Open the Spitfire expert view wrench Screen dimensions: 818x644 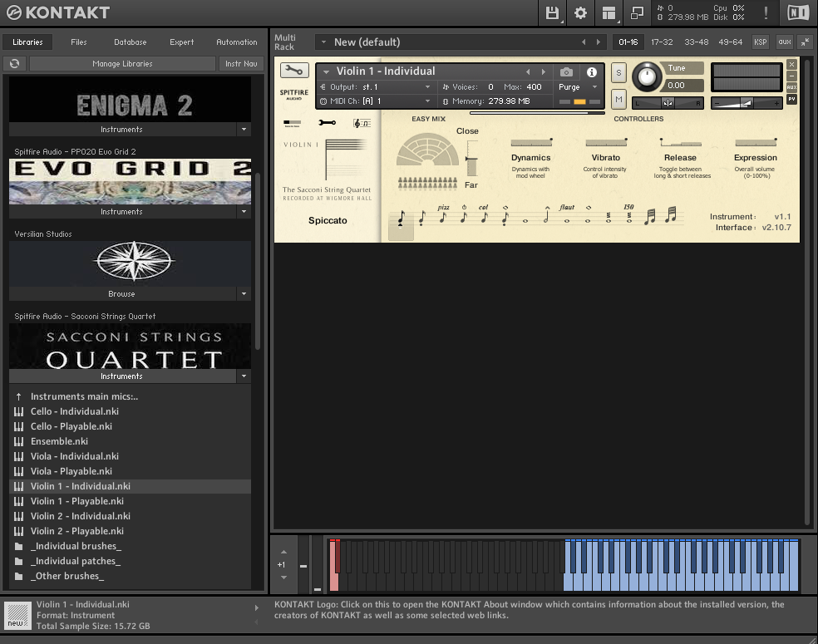coord(327,123)
